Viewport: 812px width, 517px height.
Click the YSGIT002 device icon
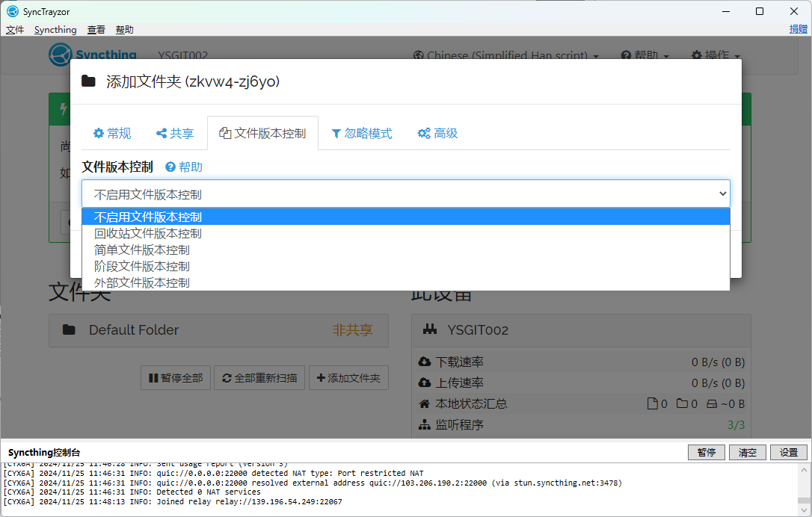click(430, 329)
